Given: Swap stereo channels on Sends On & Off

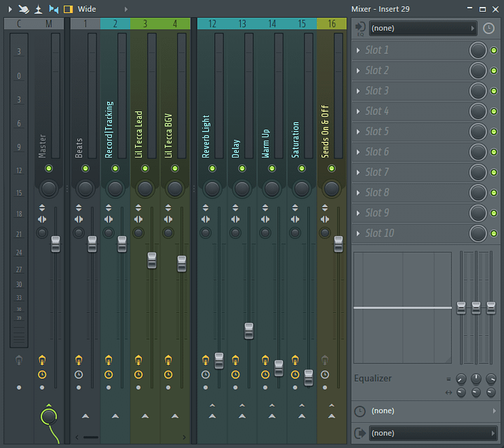Looking at the screenshot, I should pyautogui.click(x=325, y=220).
